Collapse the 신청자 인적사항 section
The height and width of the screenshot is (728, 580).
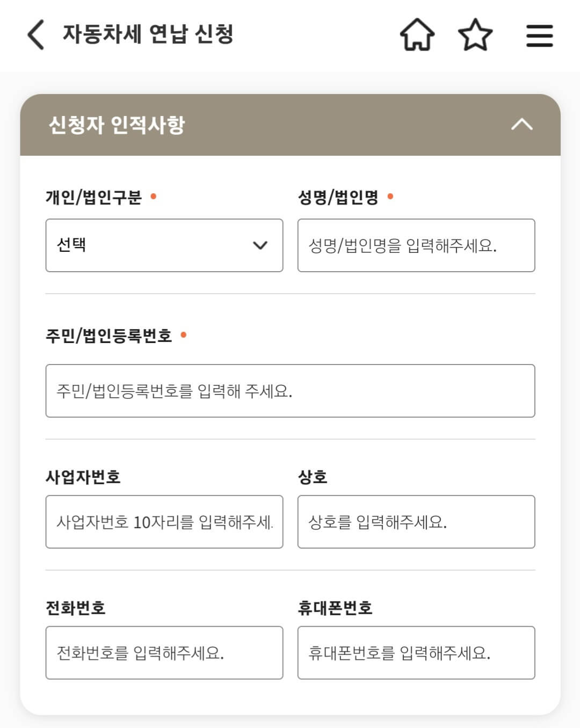pyautogui.click(x=521, y=125)
